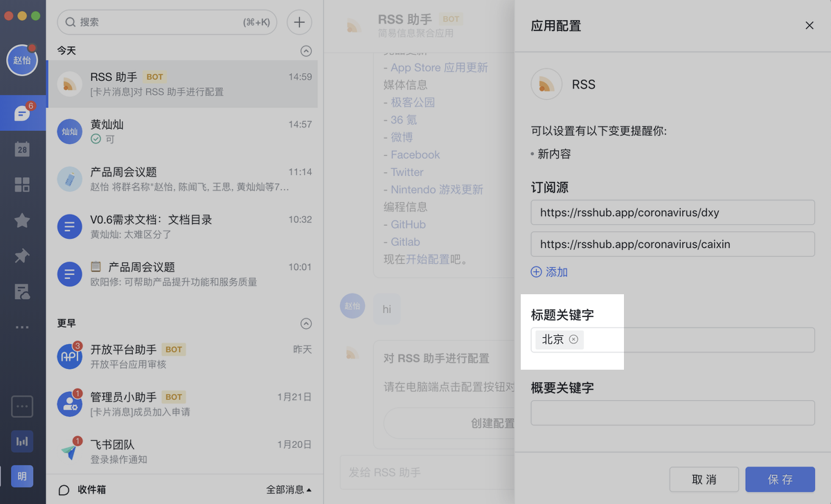Click the 取消 button
Screen dimensions: 831x504
coord(704,479)
